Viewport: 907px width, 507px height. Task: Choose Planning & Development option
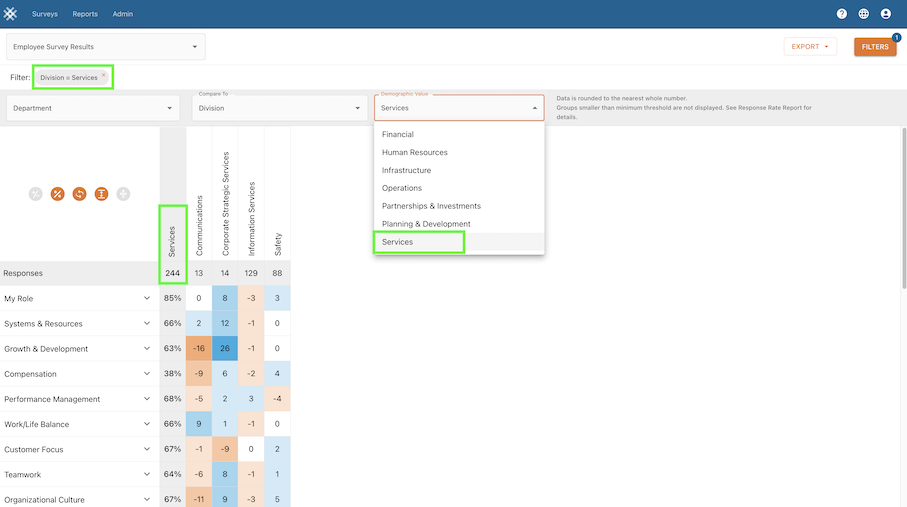[426, 224]
